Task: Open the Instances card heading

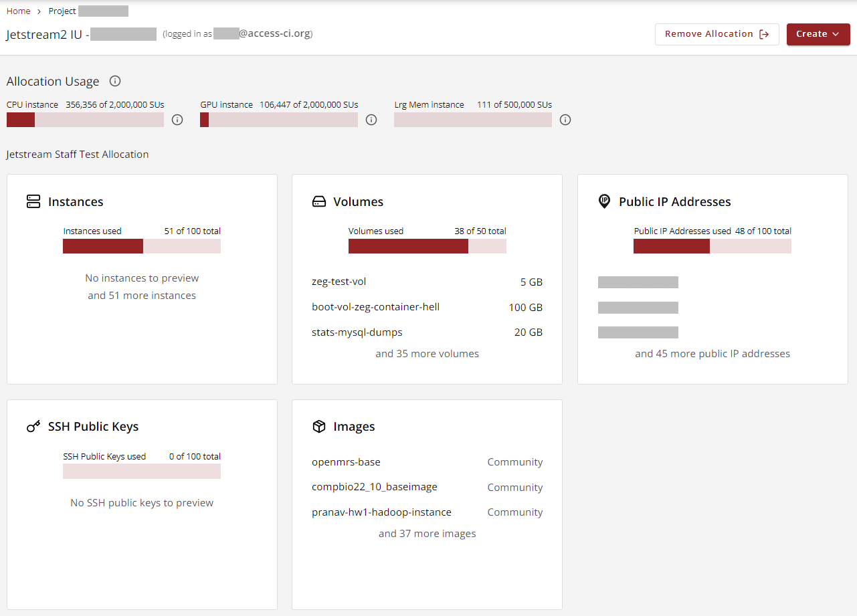Action: [76, 202]
